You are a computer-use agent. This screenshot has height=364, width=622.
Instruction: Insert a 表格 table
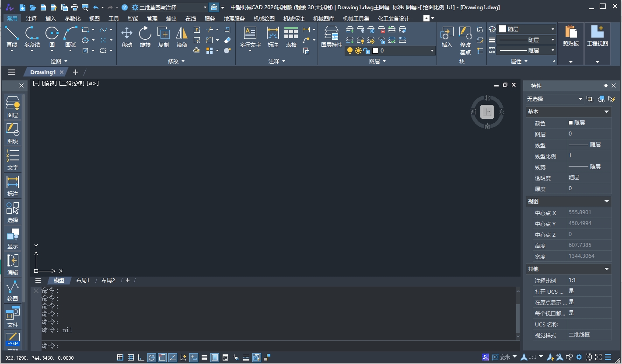291,37
